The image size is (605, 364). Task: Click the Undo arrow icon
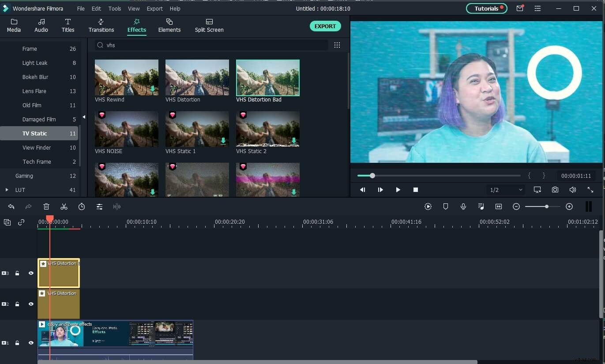pyautogui.click(x=11, y=206)
